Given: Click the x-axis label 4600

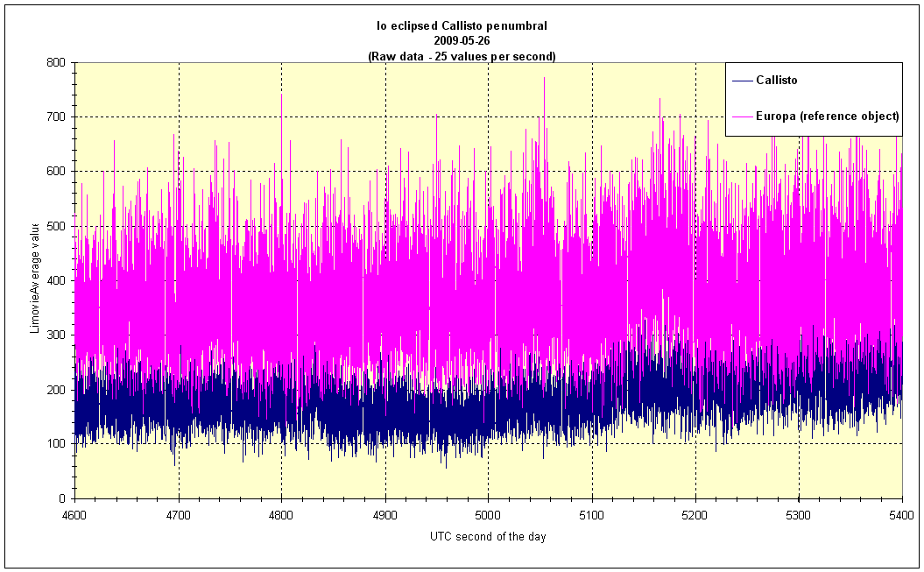Looking at the screenshot, I should (74, 515).
